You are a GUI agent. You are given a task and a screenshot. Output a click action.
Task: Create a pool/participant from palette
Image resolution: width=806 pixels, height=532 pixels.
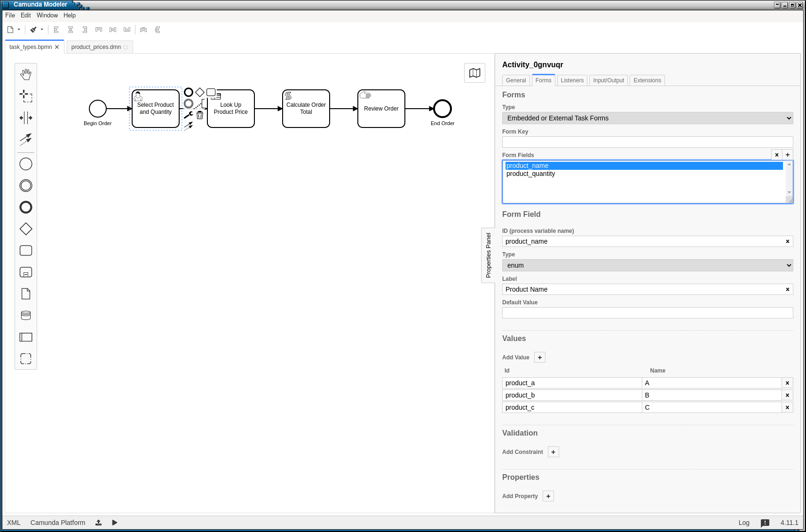point(26,337)
